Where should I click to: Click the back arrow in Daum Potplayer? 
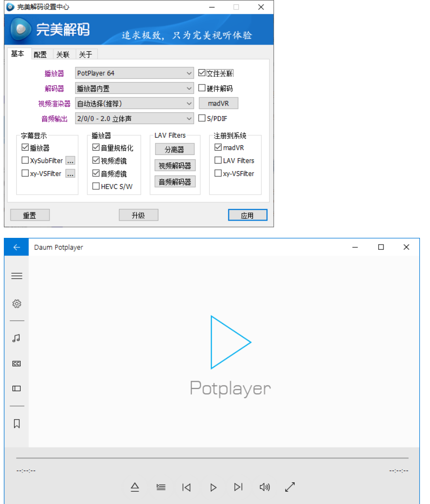pos(16,247)
